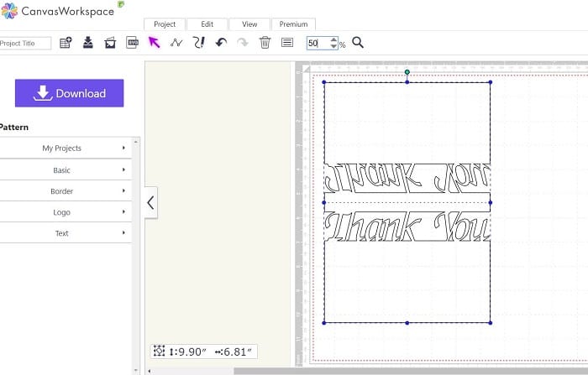The width and height of the screenshot is (588, 375).
Task: Open the Image tracing tool
Action: [110, 42]
